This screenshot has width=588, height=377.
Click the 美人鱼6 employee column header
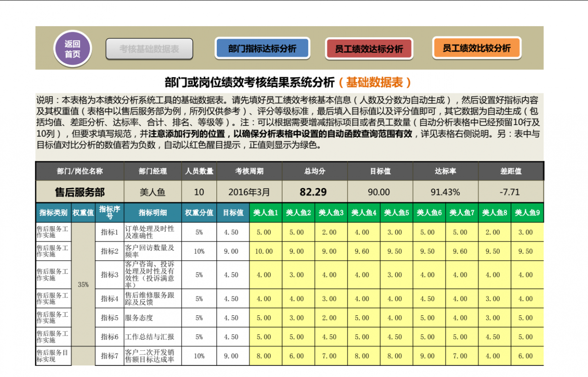[x=429, y=213]
